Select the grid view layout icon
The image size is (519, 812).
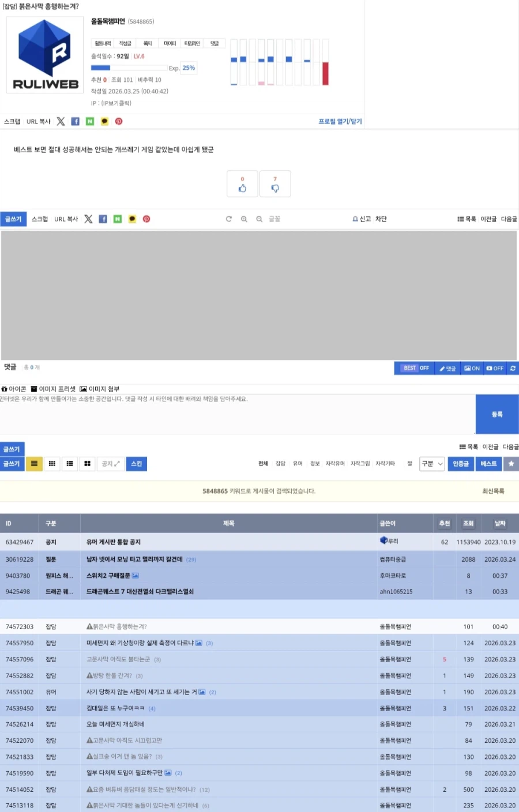click(x=52, y=464)
